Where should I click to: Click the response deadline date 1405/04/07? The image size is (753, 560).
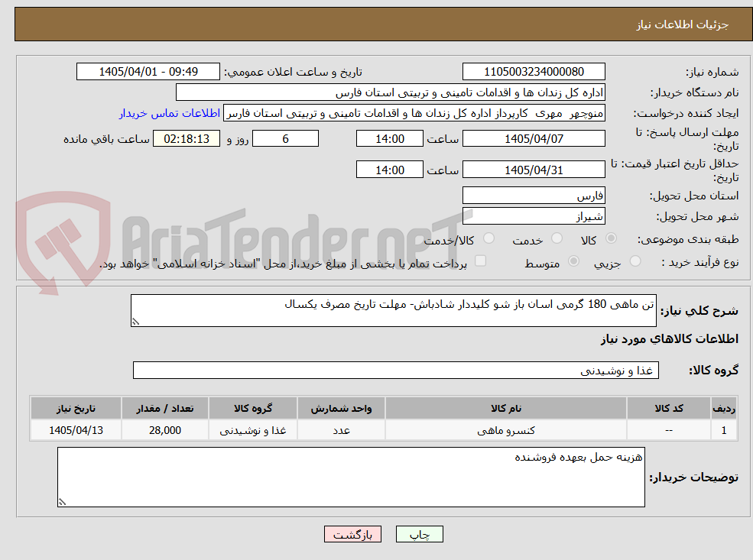click(534, 139)
